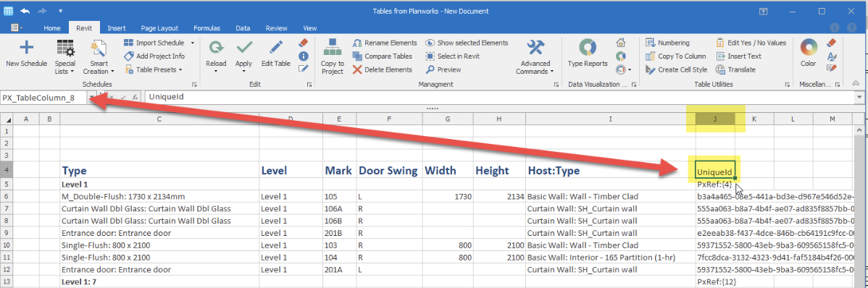The image size is (868, 288).
Task: Open Smart Creation dropdown
Action: 99,57
